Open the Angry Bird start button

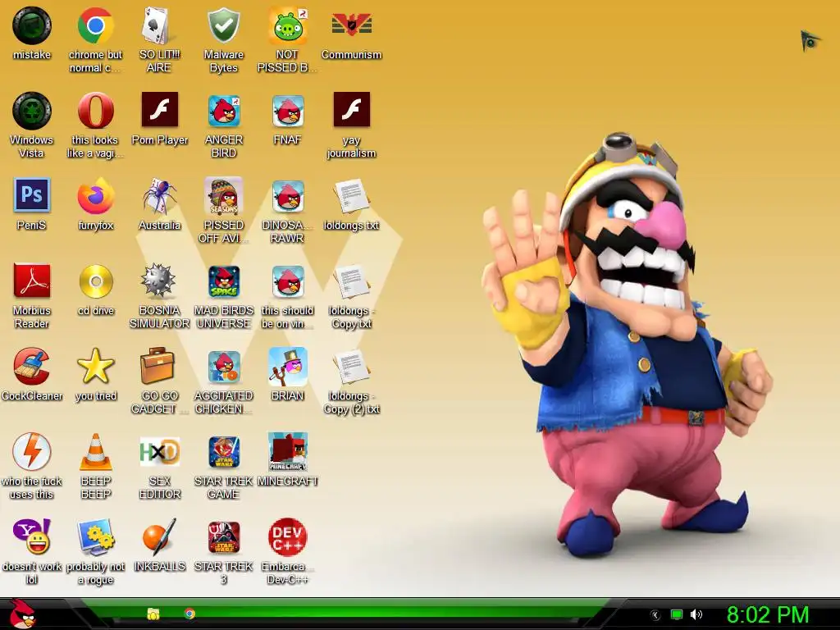point(22,614)
